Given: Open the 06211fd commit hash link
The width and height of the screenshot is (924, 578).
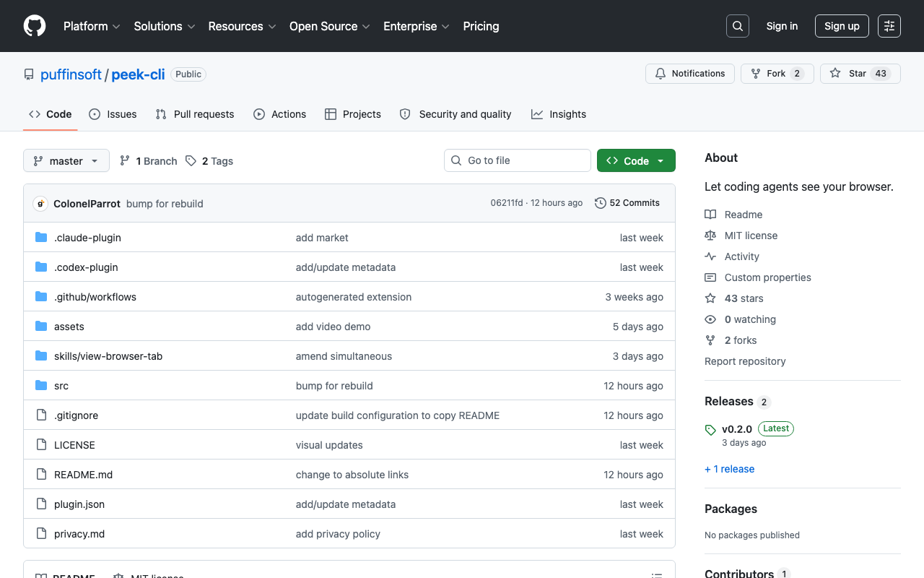Looking at the screenshot, I should click(x=507, y=203).
